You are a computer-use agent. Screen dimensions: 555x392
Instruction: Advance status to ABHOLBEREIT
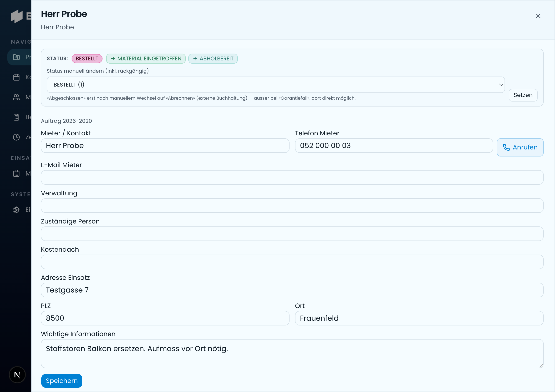[213, 59]
